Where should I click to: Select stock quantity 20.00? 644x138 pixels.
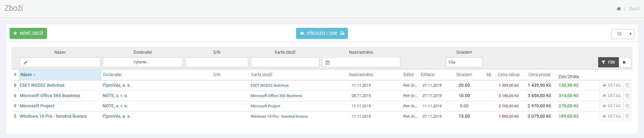click(464, 85)
